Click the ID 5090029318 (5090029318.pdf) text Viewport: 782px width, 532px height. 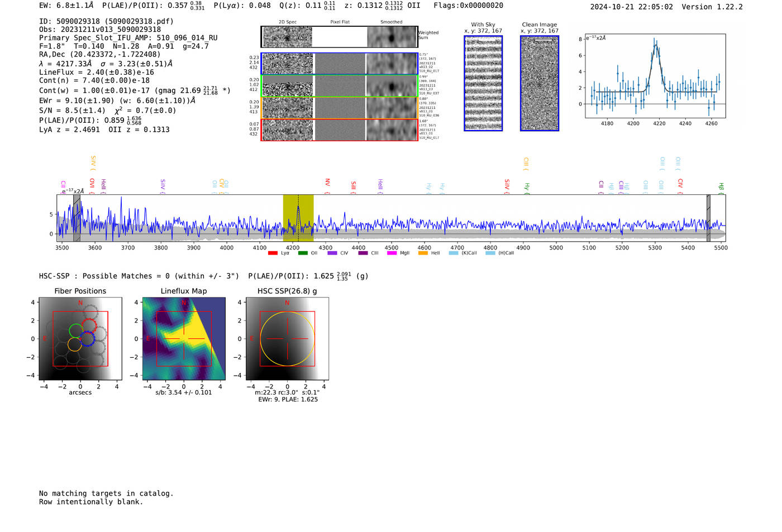tap(106, 21)
